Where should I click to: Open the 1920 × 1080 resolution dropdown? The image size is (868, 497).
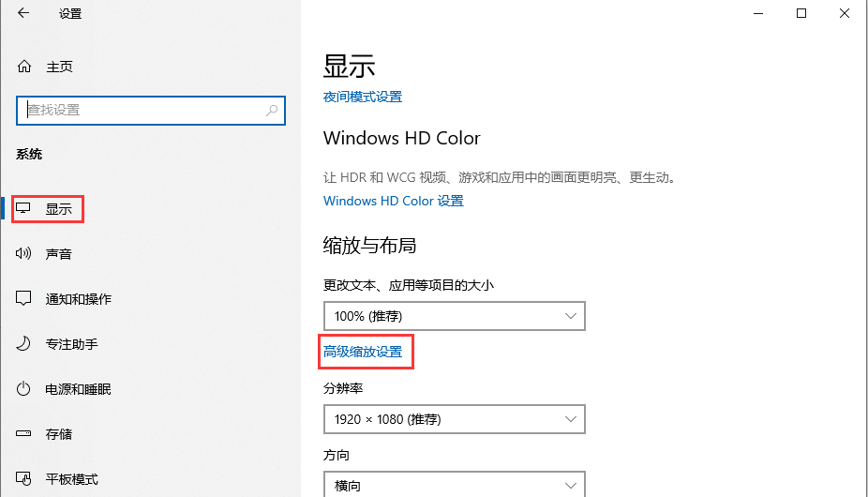(x=454, y=419)
